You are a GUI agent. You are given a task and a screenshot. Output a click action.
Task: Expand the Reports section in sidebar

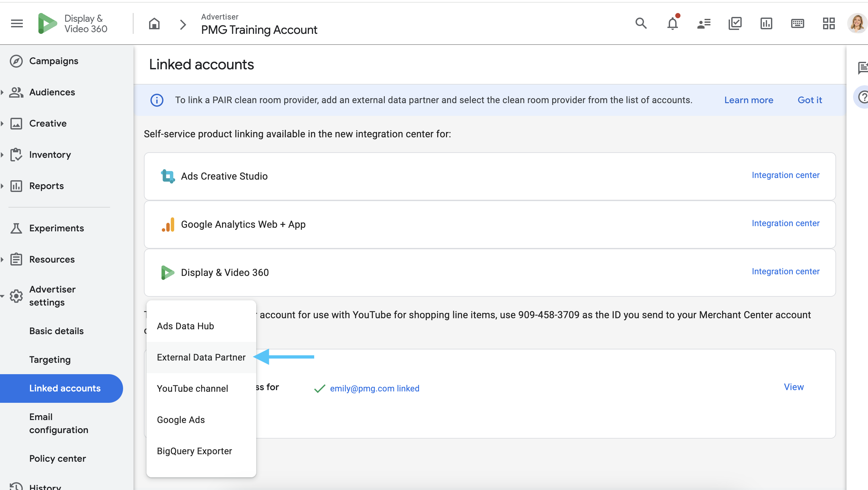[3, 186]
